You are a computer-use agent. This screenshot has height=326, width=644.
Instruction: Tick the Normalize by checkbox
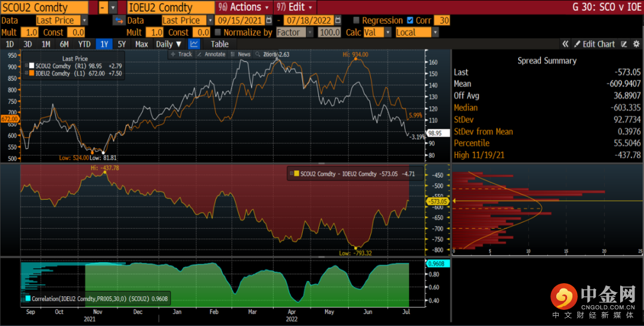(218, 32)
